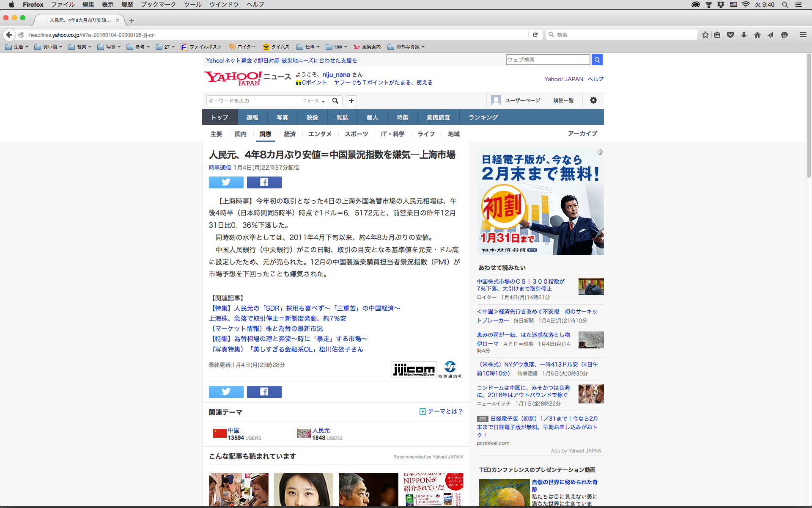Open Yahoo news settings gear icon
Screen dimensions: 812x508
click(593, 100)
